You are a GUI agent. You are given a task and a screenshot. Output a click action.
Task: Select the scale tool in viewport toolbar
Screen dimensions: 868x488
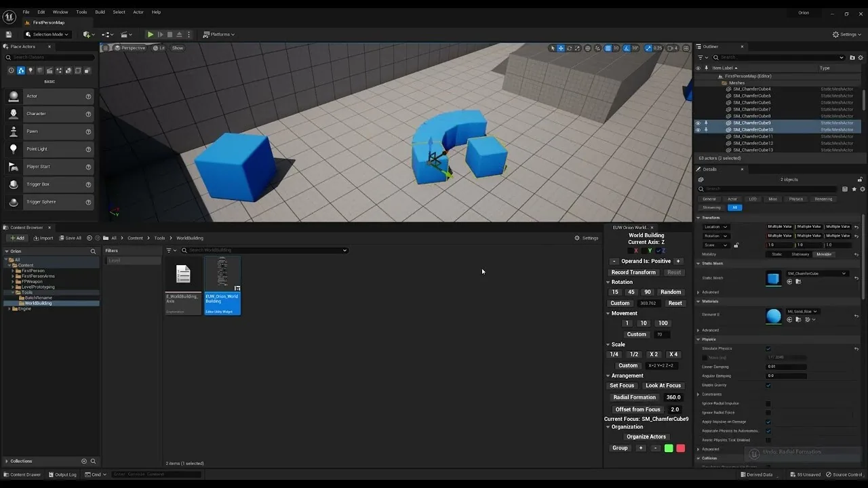577,48
